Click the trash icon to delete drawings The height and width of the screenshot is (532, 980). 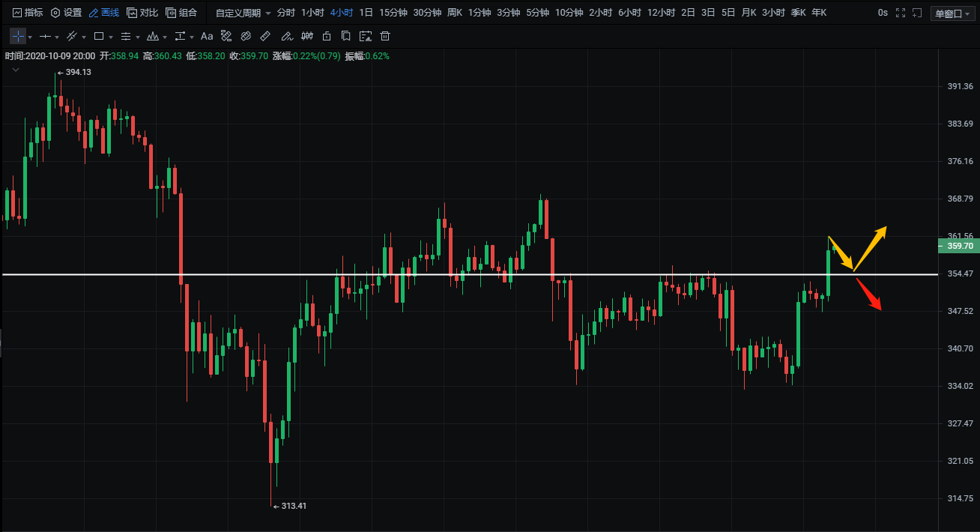click(385, 36)
